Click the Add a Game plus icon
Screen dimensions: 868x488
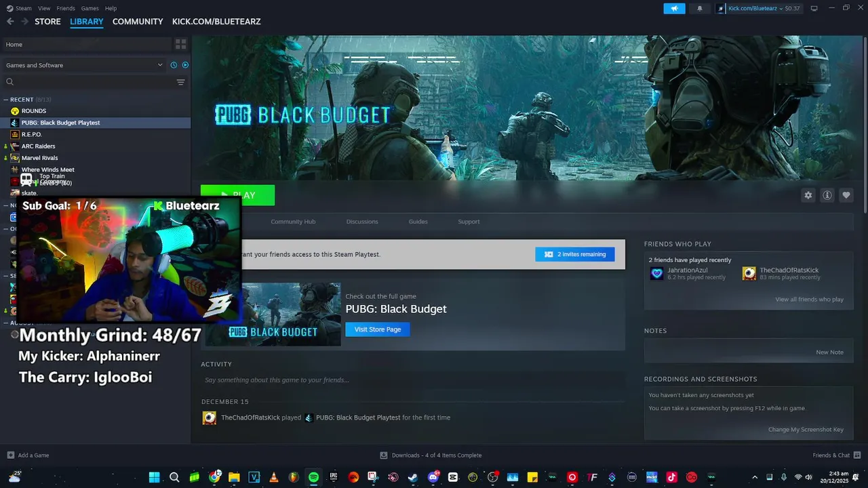coord(10,455)
